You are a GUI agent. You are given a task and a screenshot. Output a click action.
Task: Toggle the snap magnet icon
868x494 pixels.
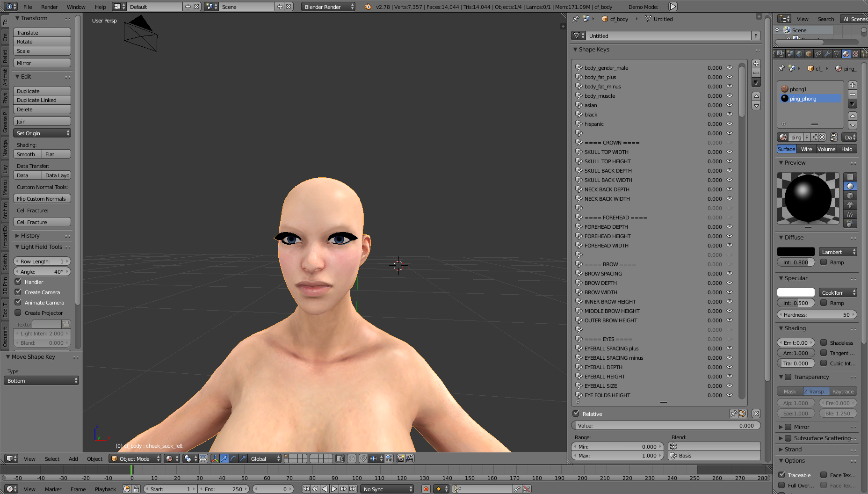(363, 458)
